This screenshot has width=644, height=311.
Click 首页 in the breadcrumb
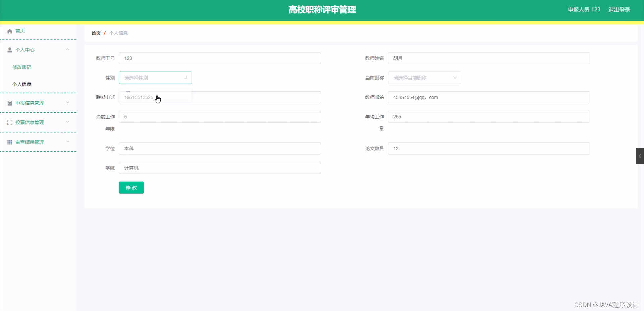pyautogui.click(x=95, y=33)
